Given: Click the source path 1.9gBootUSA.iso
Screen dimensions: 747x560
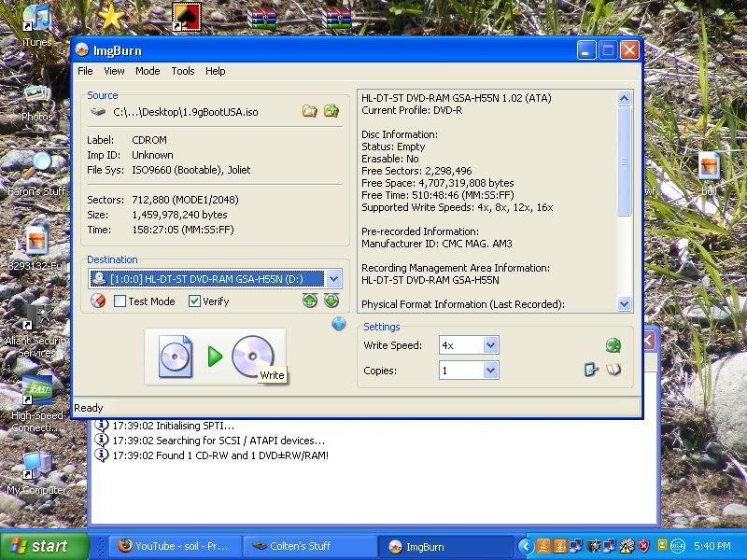Looking at the screenshot, I should tap(185, 112).
